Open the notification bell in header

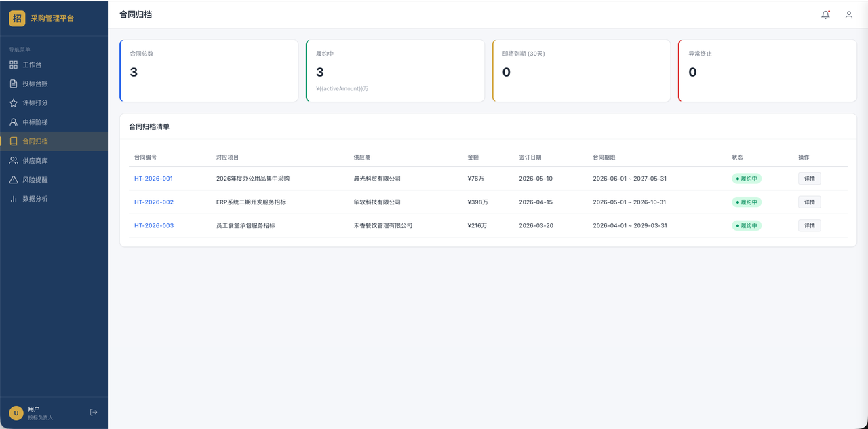point(825,14)
